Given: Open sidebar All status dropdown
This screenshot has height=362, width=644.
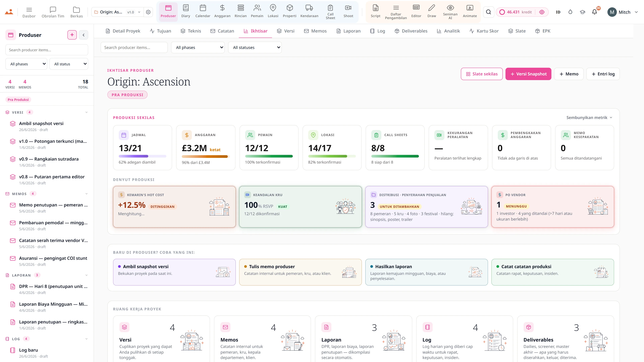Looking at the screenshot, I should click(69, 64).
